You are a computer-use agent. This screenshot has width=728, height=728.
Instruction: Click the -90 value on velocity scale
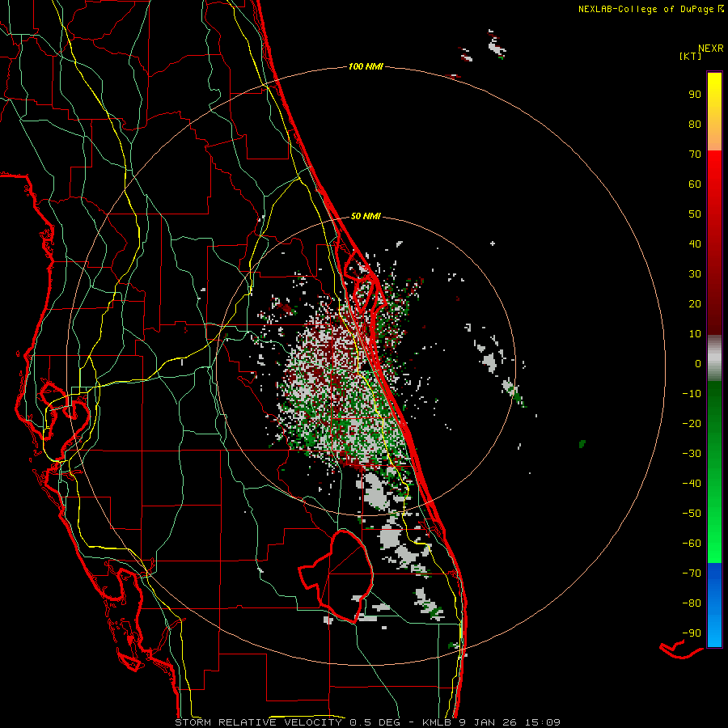(692, 633)
